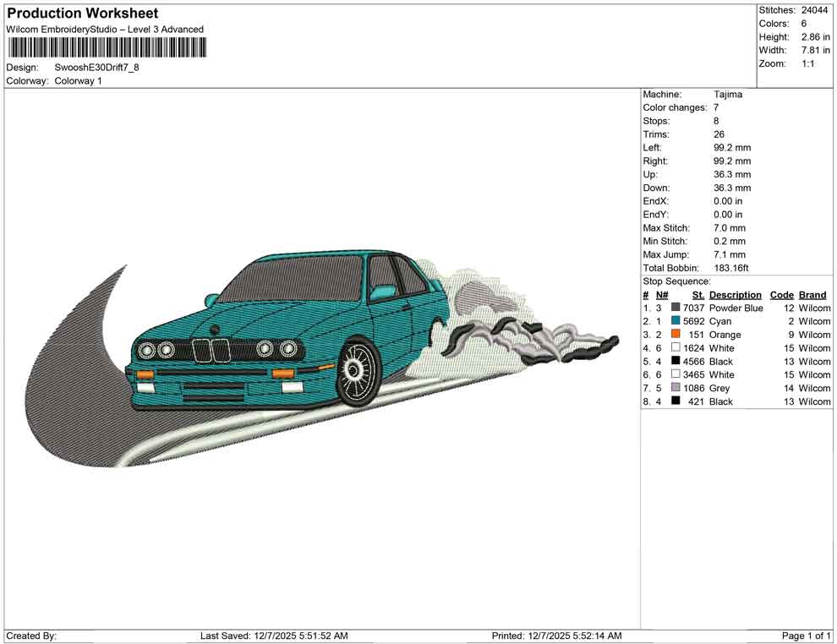The height and width of the screenshot is (644, 837).
Task: Select the Powder Blue color chip in row 1
Action: point(675,308)
